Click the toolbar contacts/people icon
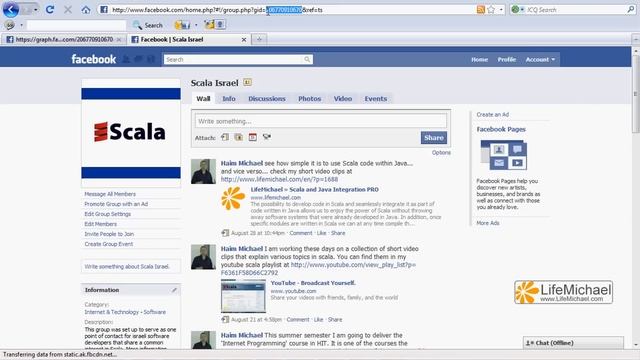The image size is (640, 360). coord(215,25)
